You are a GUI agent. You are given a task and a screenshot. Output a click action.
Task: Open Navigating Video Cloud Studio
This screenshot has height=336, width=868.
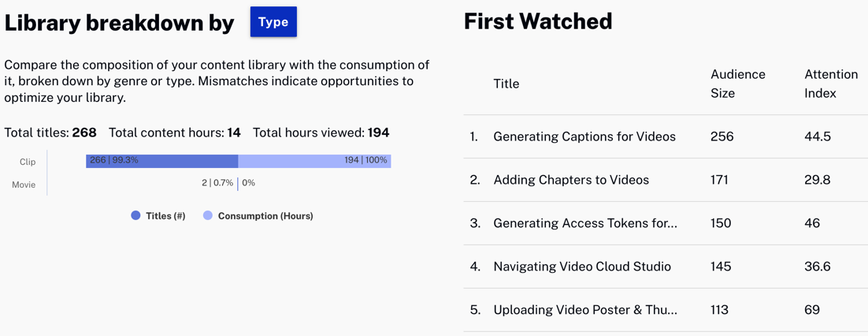[582, 267]
